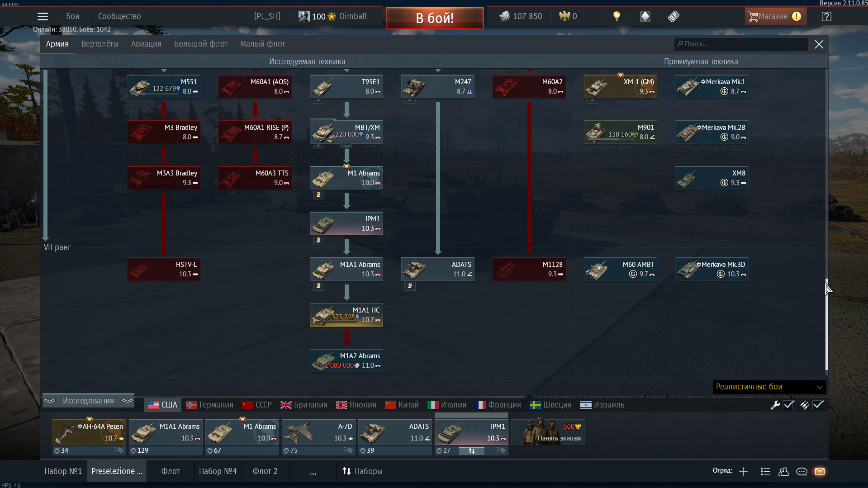The image size is (868, 488).
Task: Select the M1A1 Abrams crew slot
Action: pos(166,432)
